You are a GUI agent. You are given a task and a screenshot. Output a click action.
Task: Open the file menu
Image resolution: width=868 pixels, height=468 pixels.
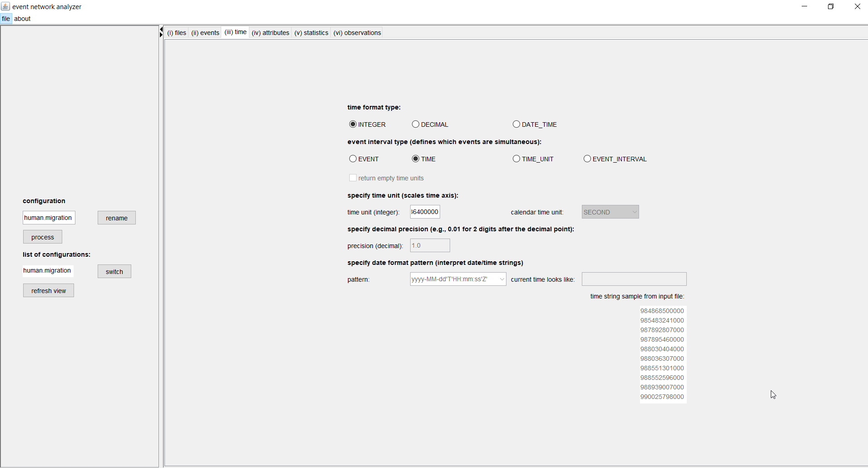tap(6, 19)
